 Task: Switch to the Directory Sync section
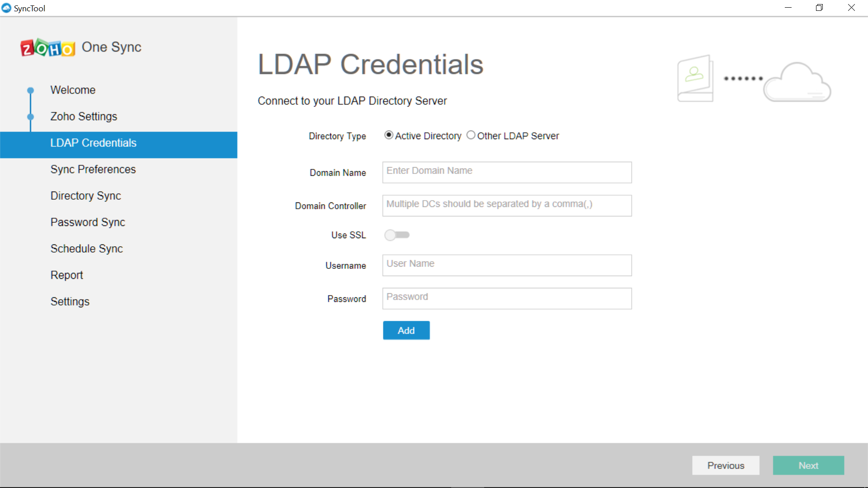tap(85, 196)
